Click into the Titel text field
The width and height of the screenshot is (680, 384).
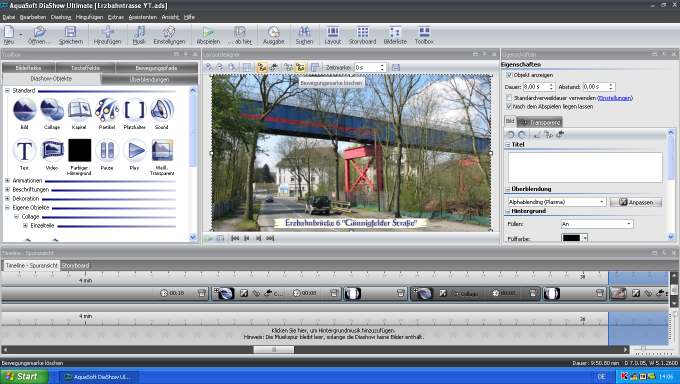pyautogui.click(x=585, y=167)
